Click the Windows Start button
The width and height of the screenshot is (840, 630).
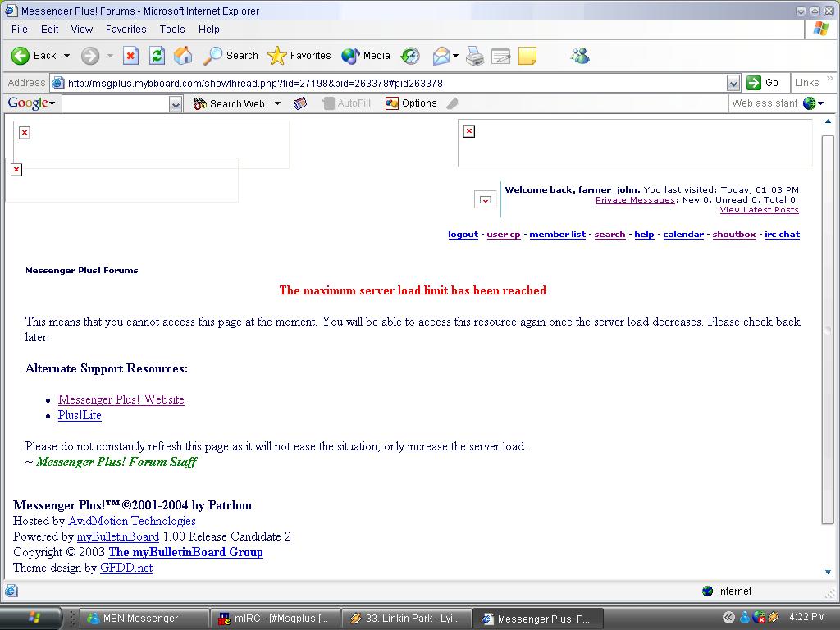31,619
